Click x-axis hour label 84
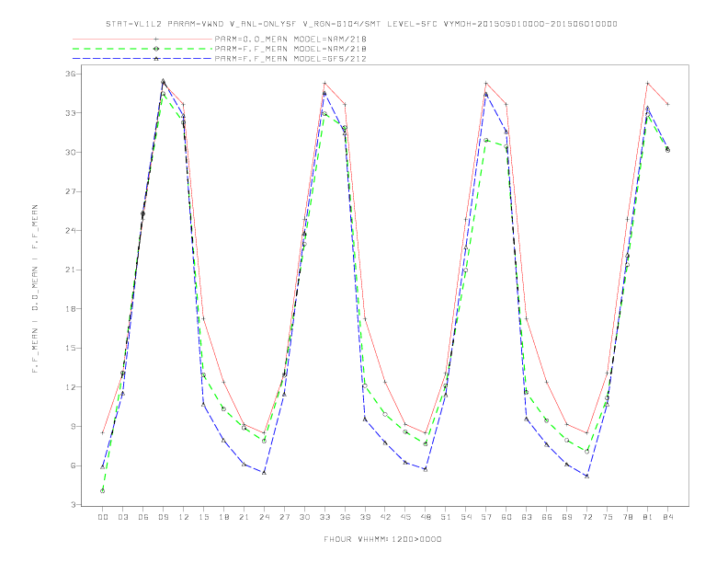Image resolution: width=728 pixels, height=563 pixels. click(x=667, y=517)
